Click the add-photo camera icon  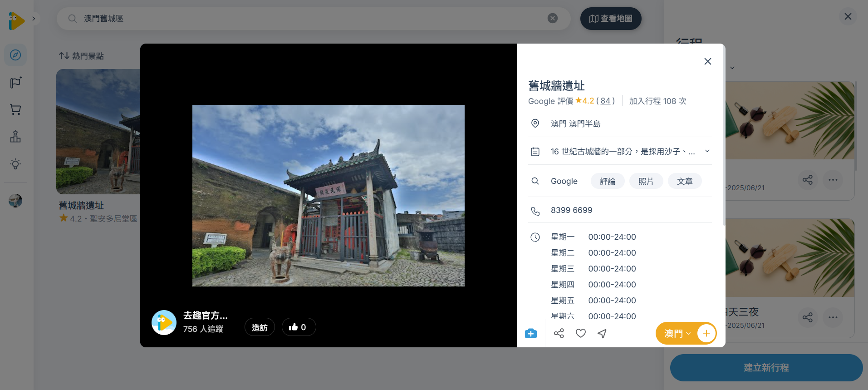click(x=531, y=334)
